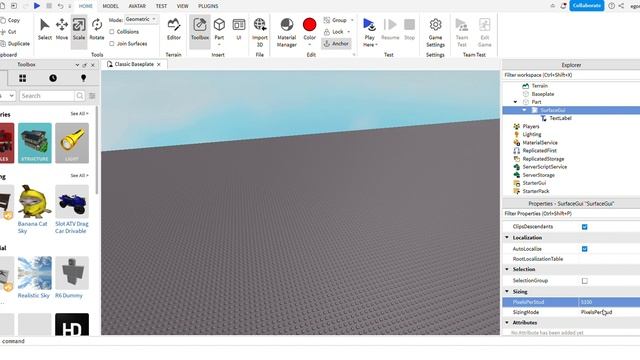Viewport: 640px width, 360px height.
Task: Select the R6 Dummy thumbnail
Action: pyautogui.click(x=72, y=273)
